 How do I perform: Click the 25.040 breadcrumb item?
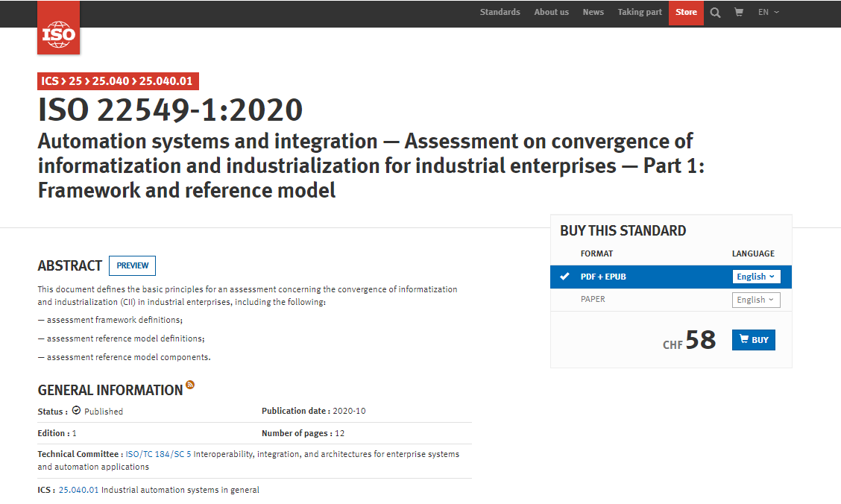tap(110, 81)
